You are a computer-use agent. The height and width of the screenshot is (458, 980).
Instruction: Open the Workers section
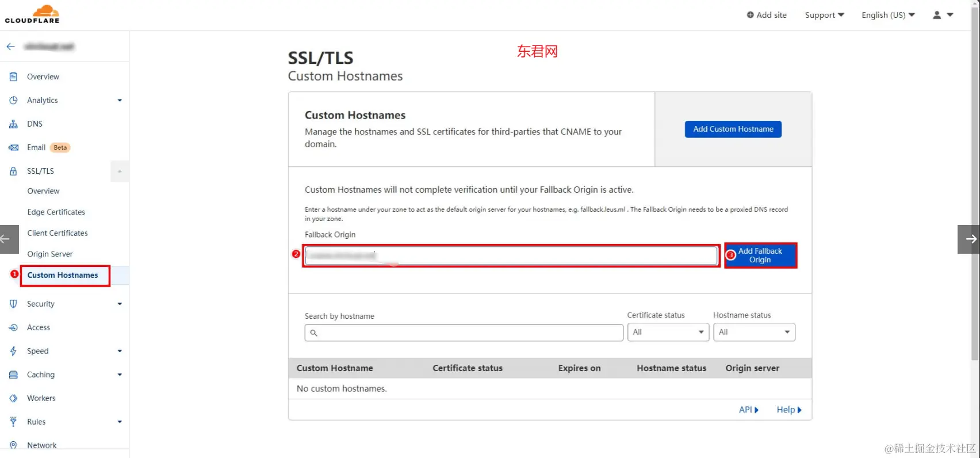(x=41, y=398)
